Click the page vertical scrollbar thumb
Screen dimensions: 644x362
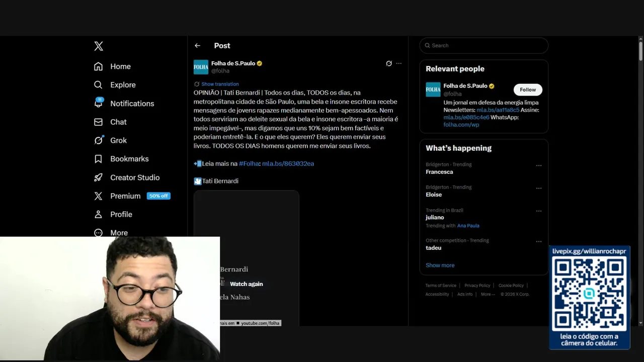[640, 51]
